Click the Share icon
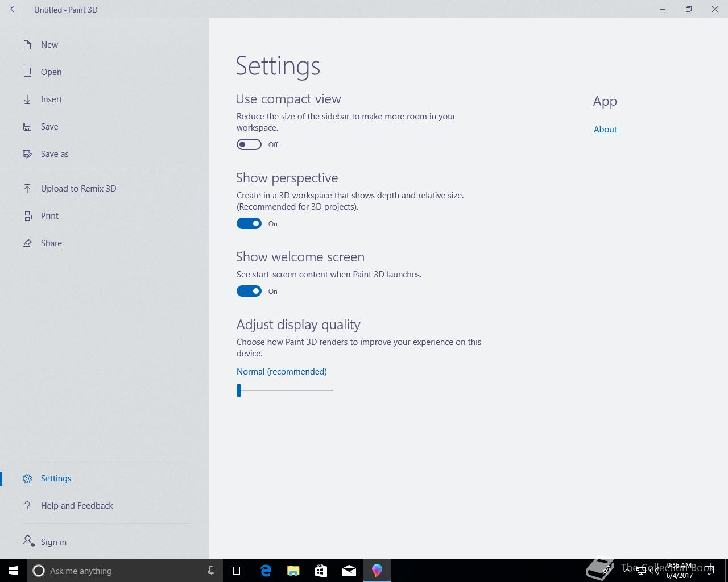This screenshot has width=728, height=582. tap(27, 243)
